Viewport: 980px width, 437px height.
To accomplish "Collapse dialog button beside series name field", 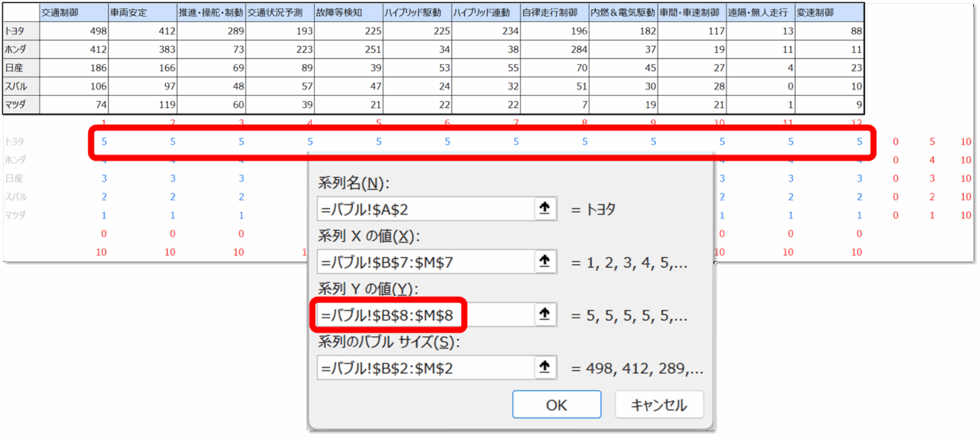I will coord(544,210).
